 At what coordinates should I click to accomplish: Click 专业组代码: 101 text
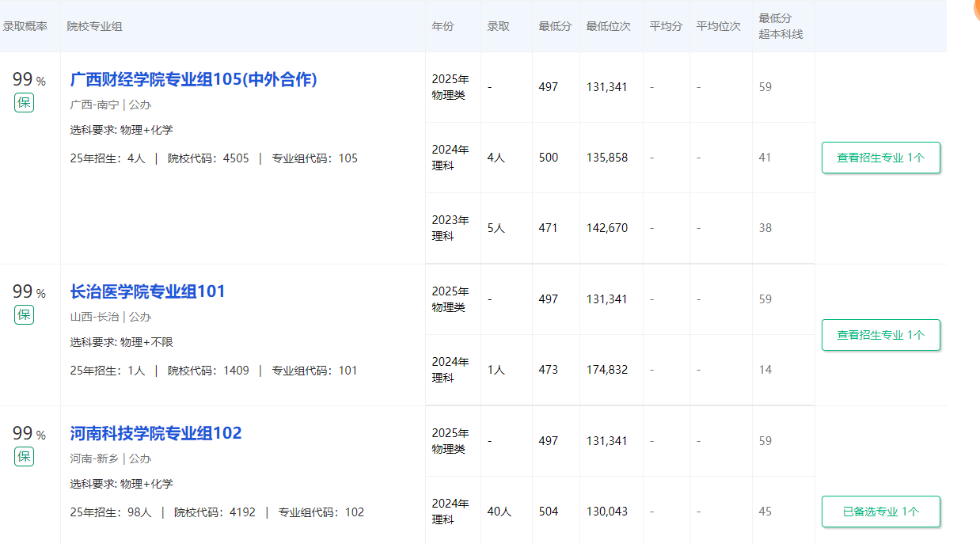314,371
